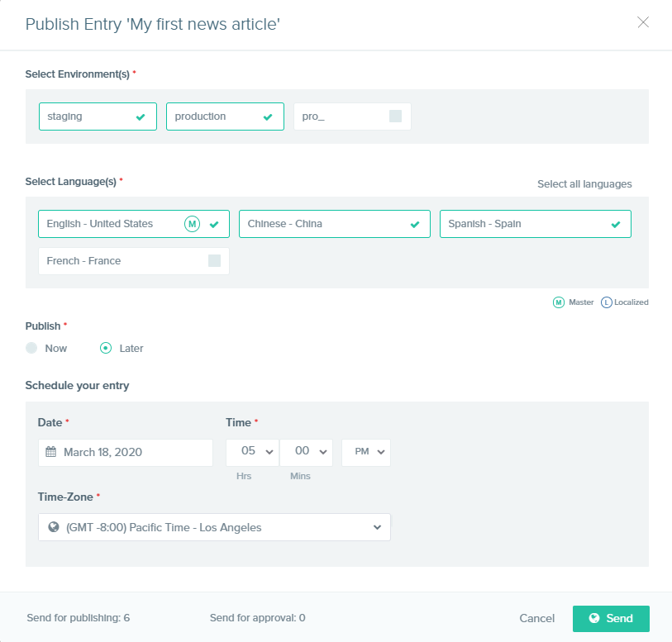Open the Time-Zone selector

(214, 527)
